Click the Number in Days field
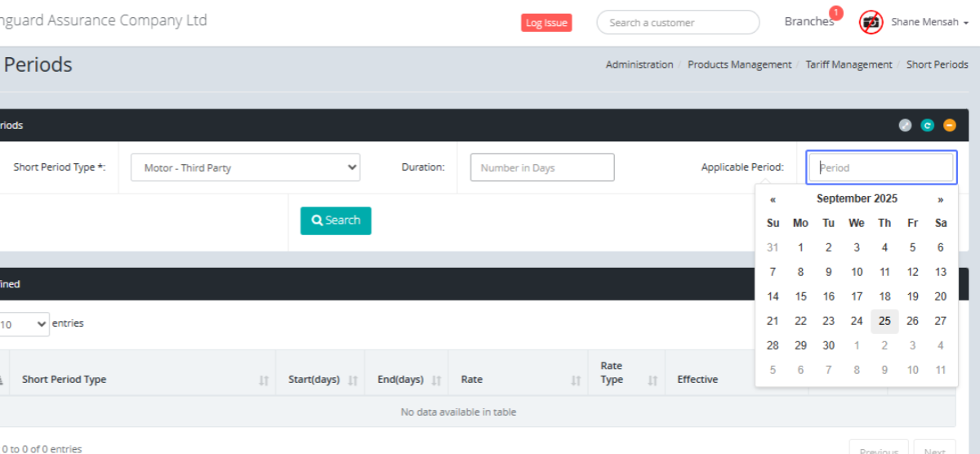The height and width of the screenshot is (454, 980). (542, 167)
